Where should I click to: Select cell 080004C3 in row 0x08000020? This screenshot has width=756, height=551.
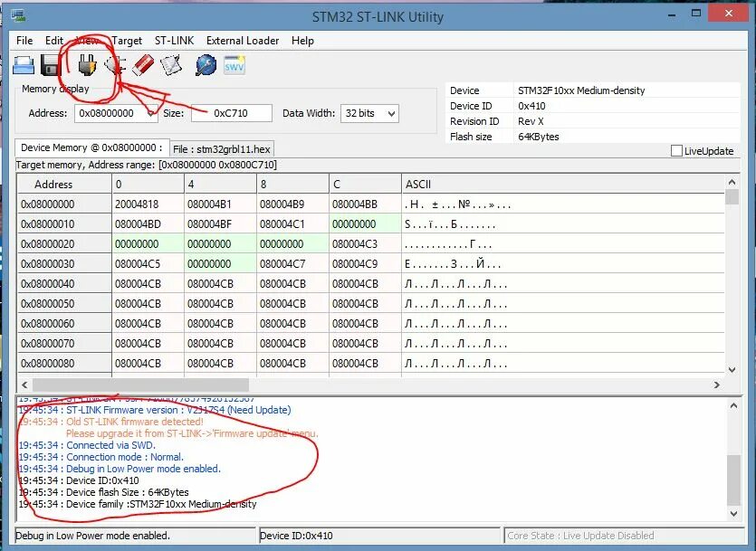[x=365, y=244]
